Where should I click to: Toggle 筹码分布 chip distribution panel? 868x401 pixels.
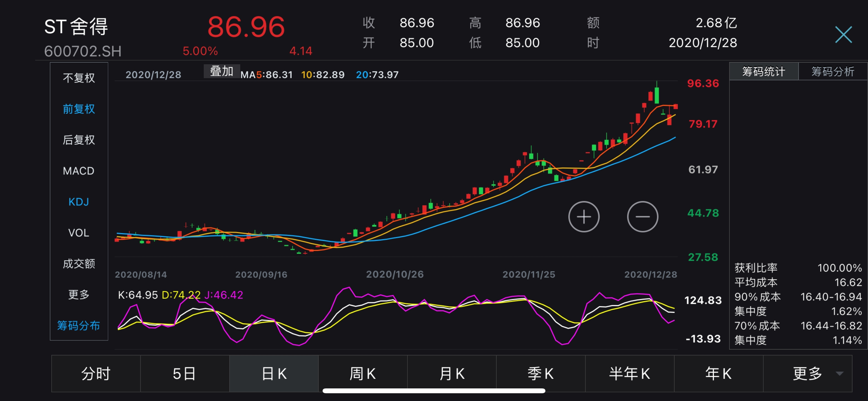pyautogui.click(x=79, y=325)
